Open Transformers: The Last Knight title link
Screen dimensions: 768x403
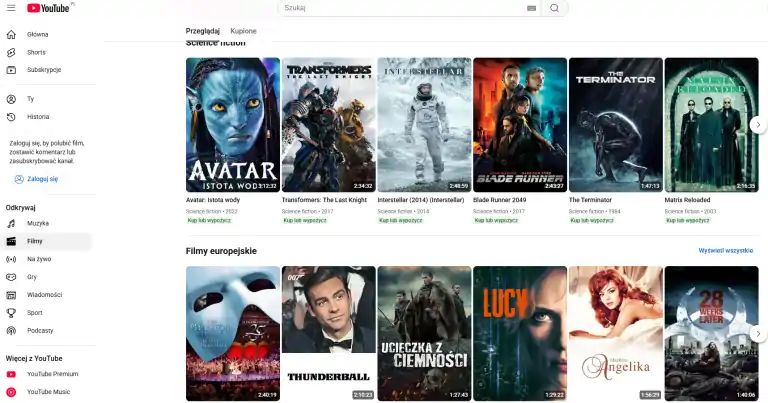(x=324, y=200)
